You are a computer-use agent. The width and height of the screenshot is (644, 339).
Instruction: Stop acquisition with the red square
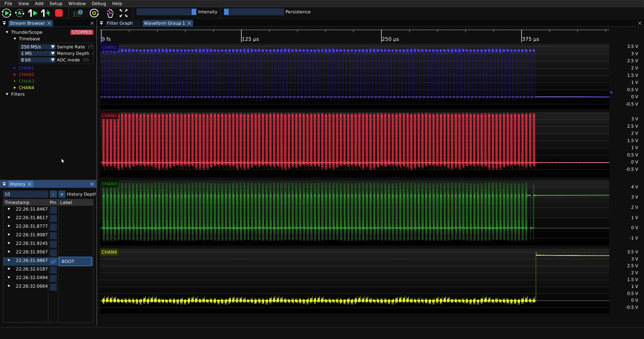tap(59, 13)
